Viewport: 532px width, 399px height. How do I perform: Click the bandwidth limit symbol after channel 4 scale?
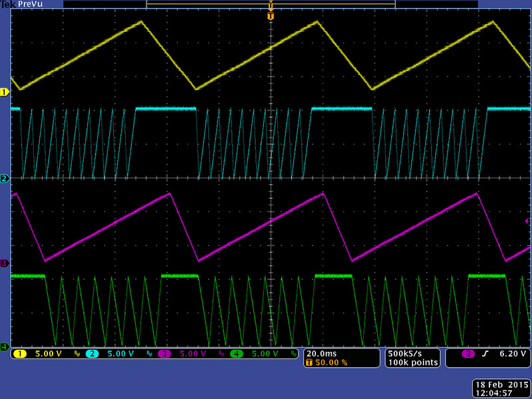pyautogui.click(x=293, y=354)
